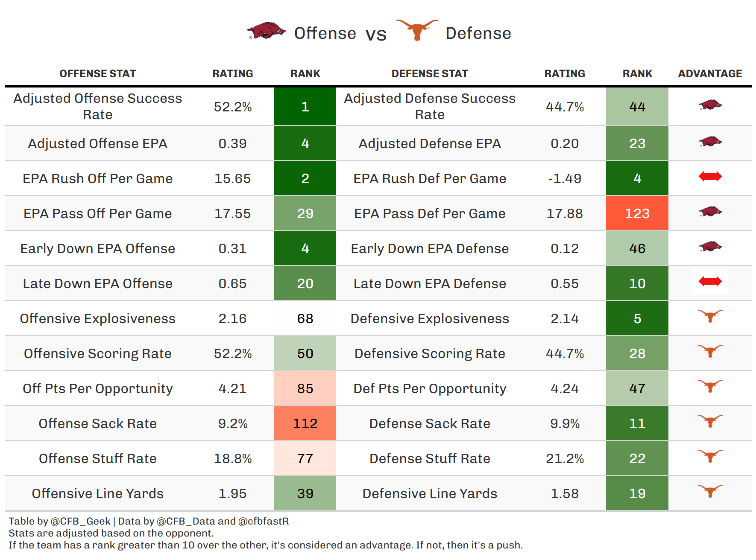Click the OFFENSE STAT column header
The image size is (756, 560).
(97, 74)
